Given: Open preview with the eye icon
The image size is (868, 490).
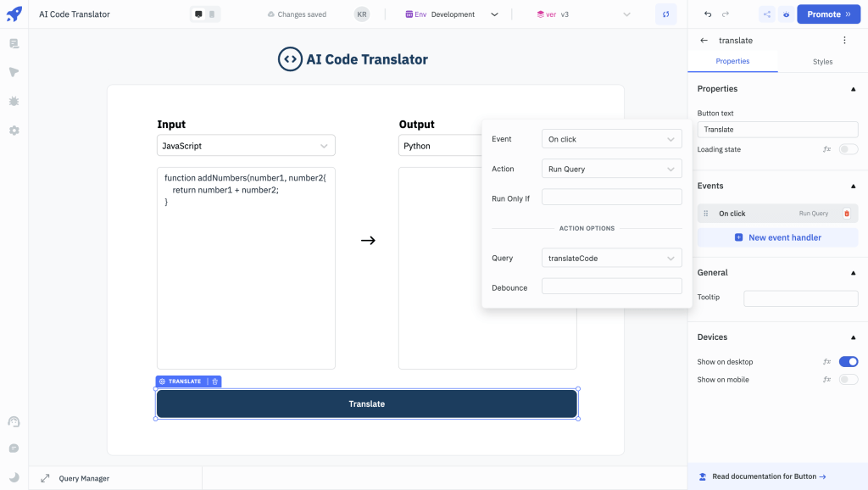Looking at the screenshot, I should click(786, 14).
